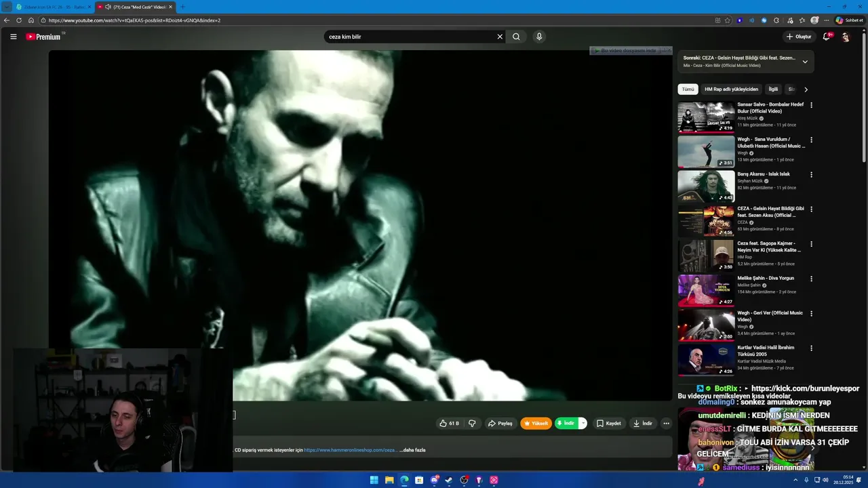Click the green İndir extension button
Image resolution: width=868 pixels, height=488 pixels.
coord(566,424)
